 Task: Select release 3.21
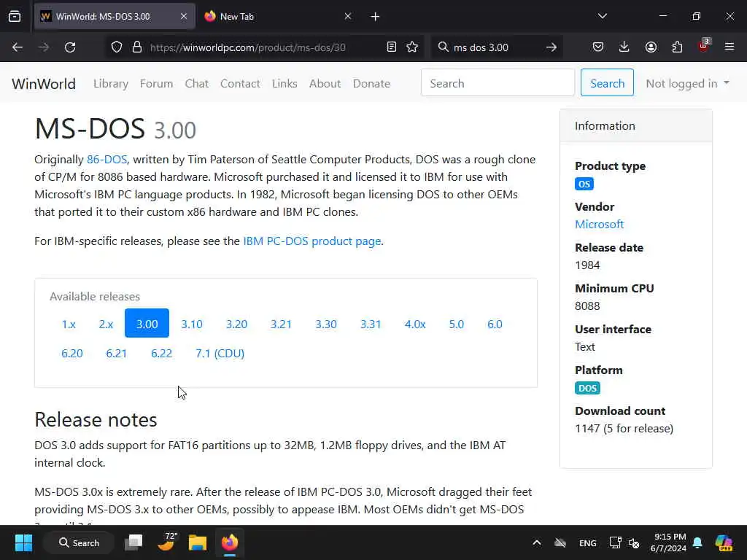tap(281, 324)
